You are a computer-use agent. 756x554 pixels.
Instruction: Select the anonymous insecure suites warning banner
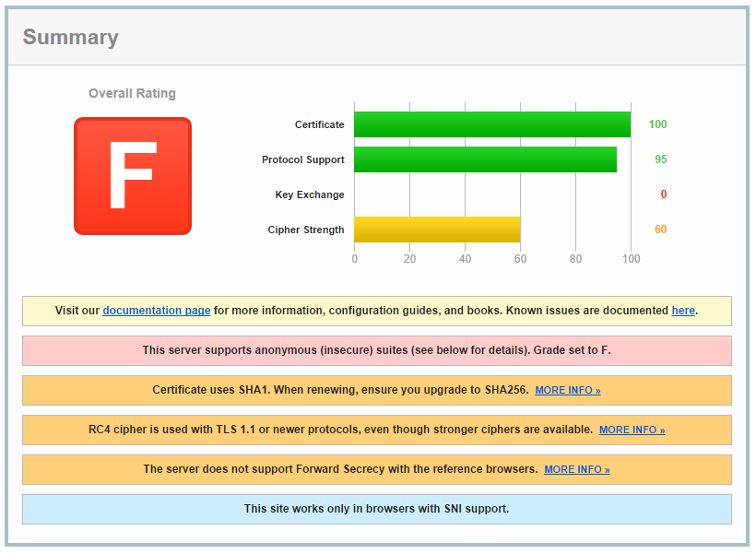(x=376, y=350)
